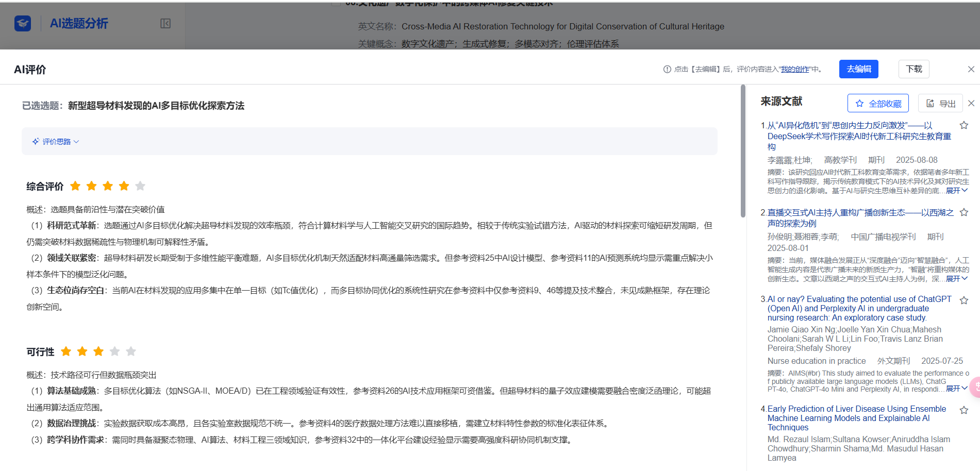980x471 pixels.
Task: Export references with the 导出 button
Action: point(941,104)
